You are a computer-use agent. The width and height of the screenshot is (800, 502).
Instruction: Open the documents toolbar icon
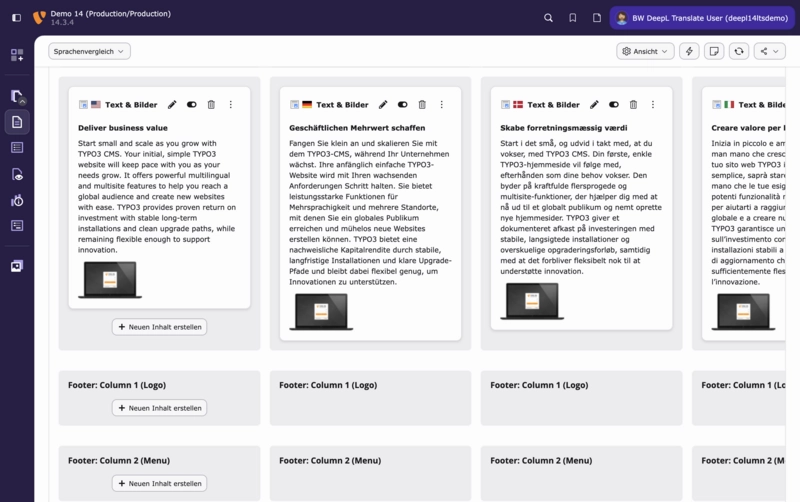597,18
